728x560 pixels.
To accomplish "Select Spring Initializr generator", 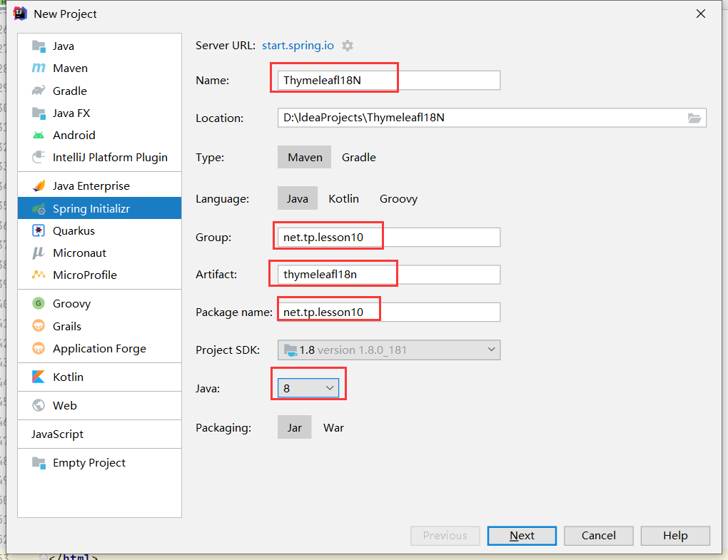I will [x=99, y=209].
